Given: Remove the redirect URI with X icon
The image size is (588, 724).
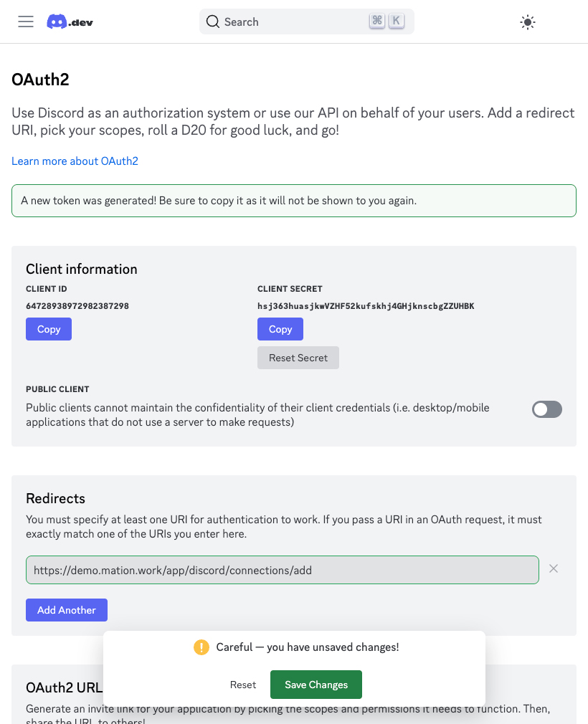Looking at the screenshot, I should pyautogui.click(x=554, y=569).
